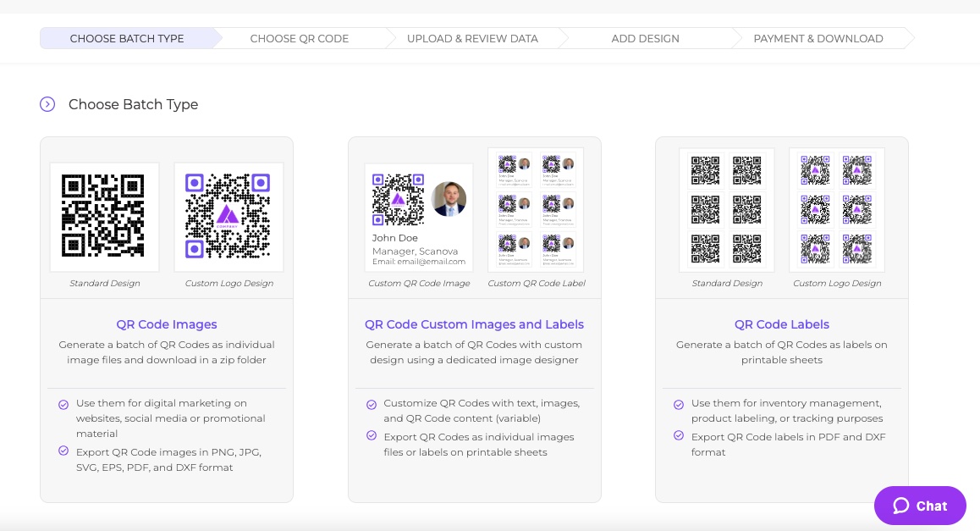980x531 pixels.
Task: Go to the Add Design step
Action: coord(645,38)
